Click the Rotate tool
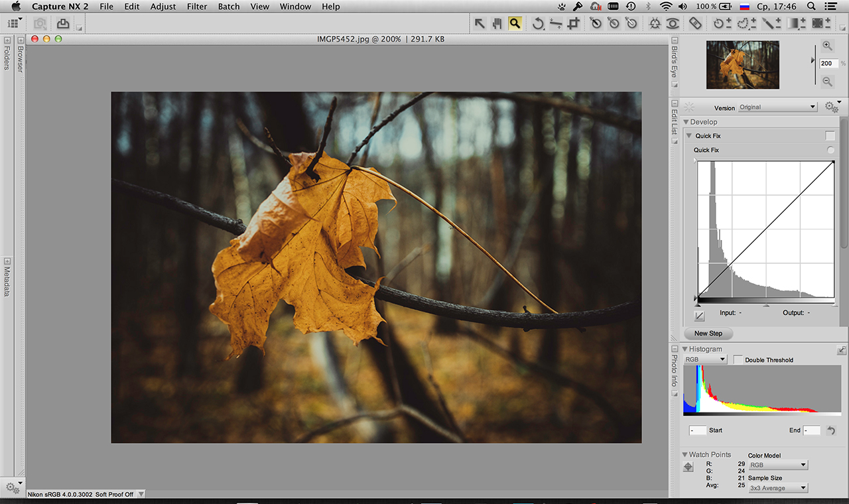Image resolution: width=849 pixels, height=504 pixels. 538,24
